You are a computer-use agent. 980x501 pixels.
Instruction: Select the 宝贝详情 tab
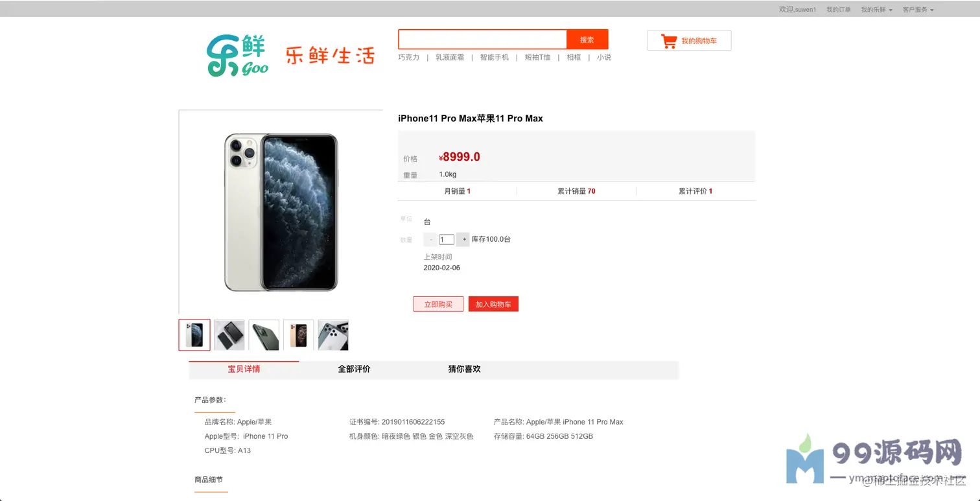244,369
